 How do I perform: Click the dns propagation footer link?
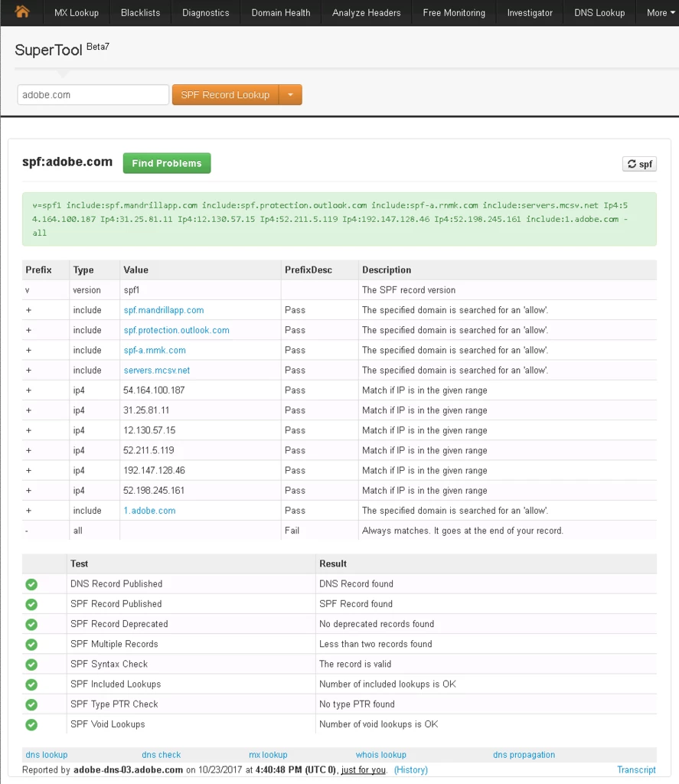click(524, 754)
